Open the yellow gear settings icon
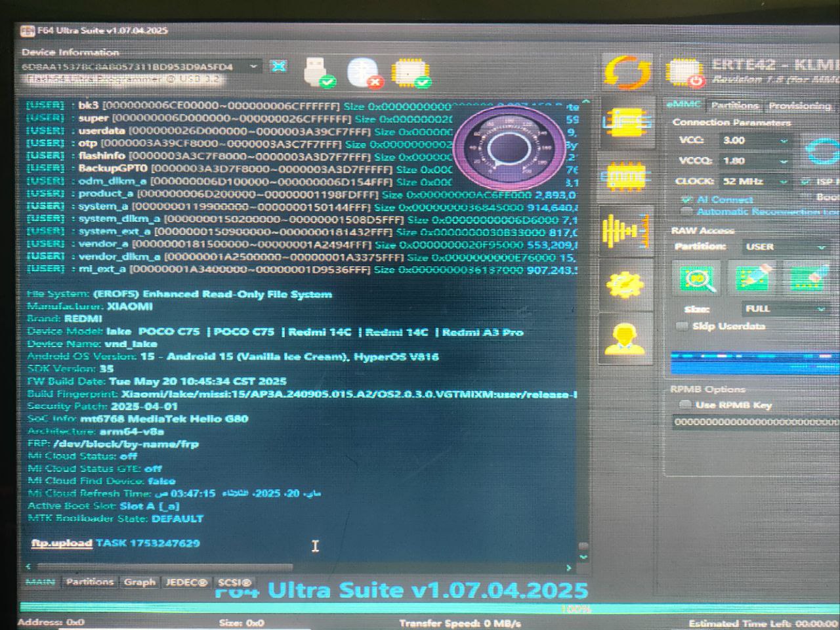Screen dimensions: 840x630 [627, 284]
